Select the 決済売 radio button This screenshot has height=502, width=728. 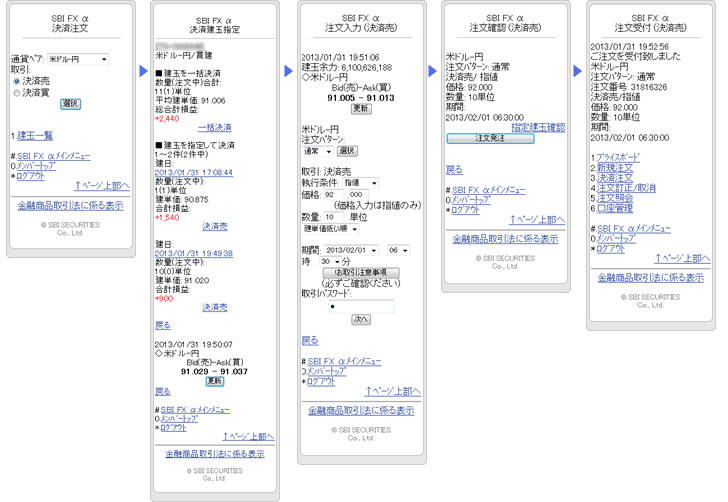17,81
